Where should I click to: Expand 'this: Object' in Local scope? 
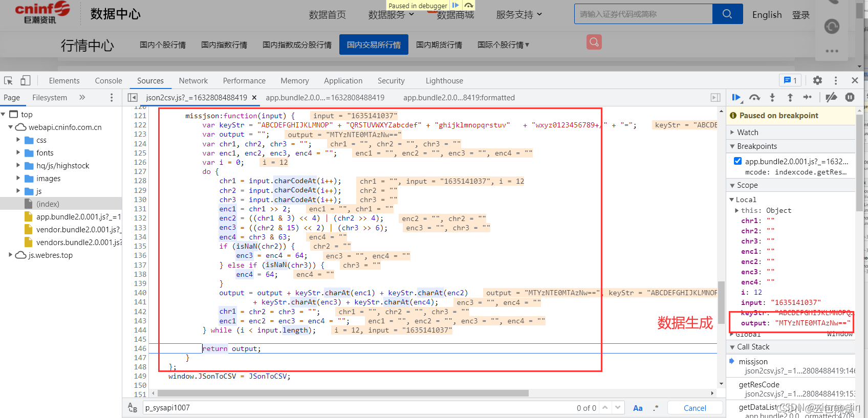(x=736, y=210)
